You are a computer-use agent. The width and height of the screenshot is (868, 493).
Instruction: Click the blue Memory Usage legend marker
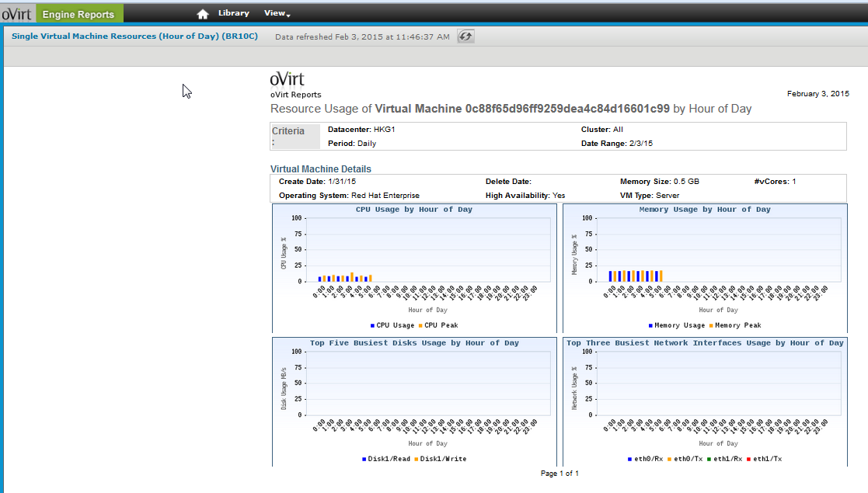650,325
